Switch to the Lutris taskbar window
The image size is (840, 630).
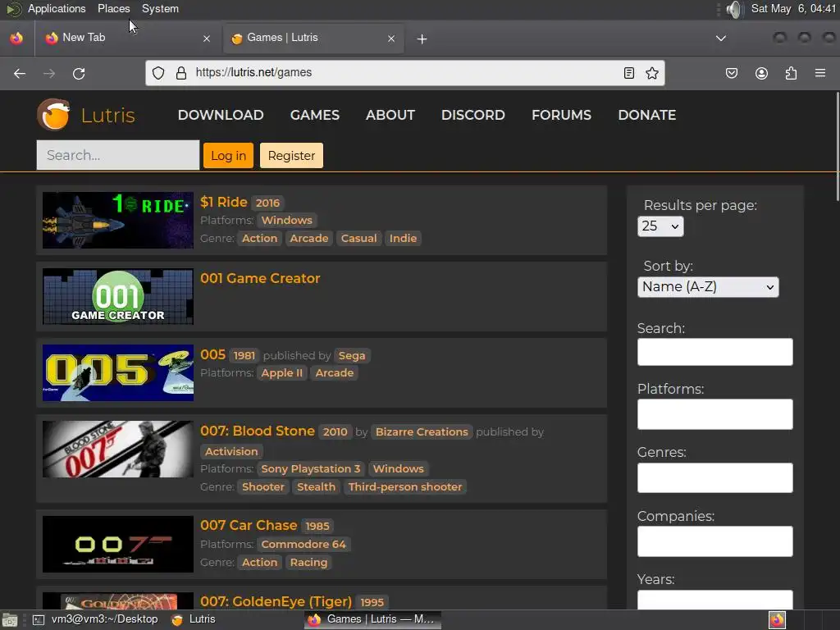tap(194, 619)
